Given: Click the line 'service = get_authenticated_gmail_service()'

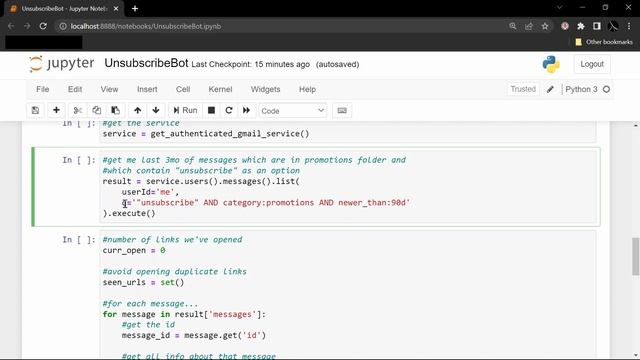Looking at the screenshot, I should pyautogui.click(x=206, y=133).
